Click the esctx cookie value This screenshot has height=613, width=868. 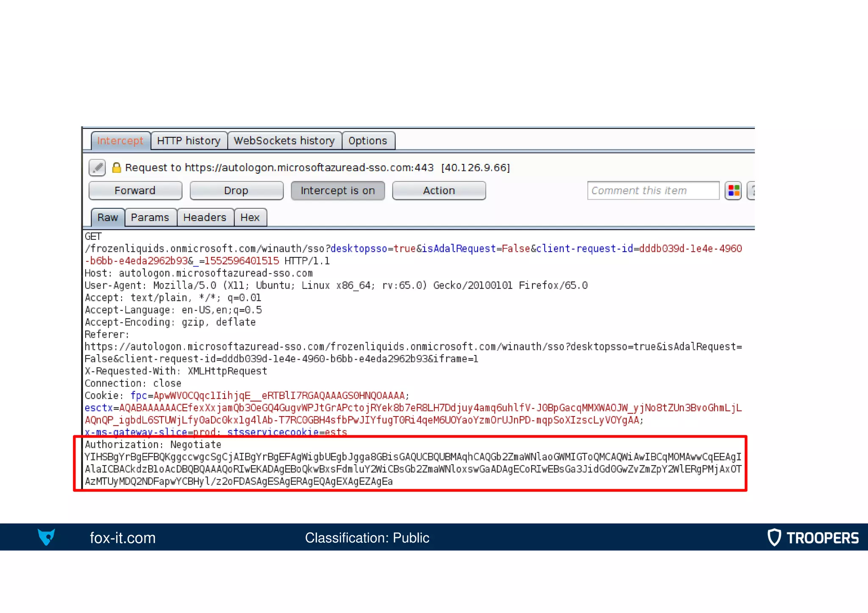point(413,414)
